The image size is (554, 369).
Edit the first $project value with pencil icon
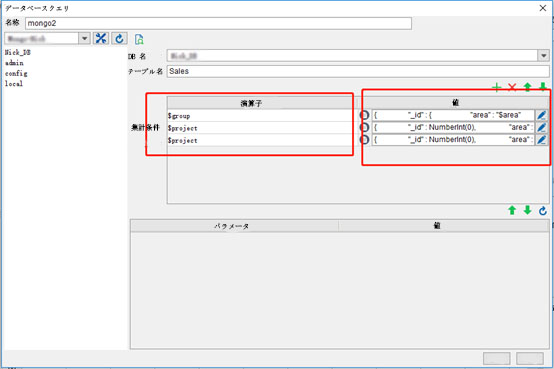pos(541,128)
